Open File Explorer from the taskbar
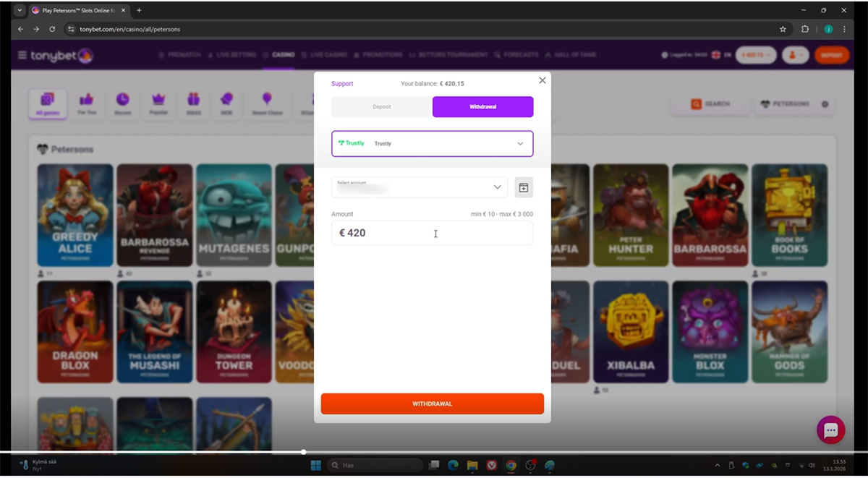The height and width of the screenshot is (478, 868). (x=472, y=465)
